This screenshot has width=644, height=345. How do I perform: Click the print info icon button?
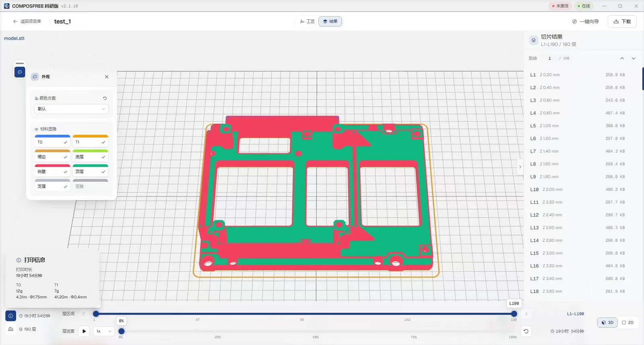tap(11, 316)
